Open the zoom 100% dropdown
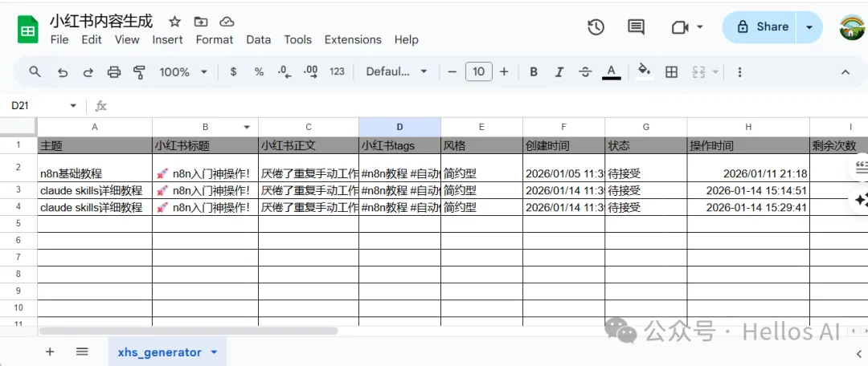Viewport: 868px width, 366px height. pos(183,72)
